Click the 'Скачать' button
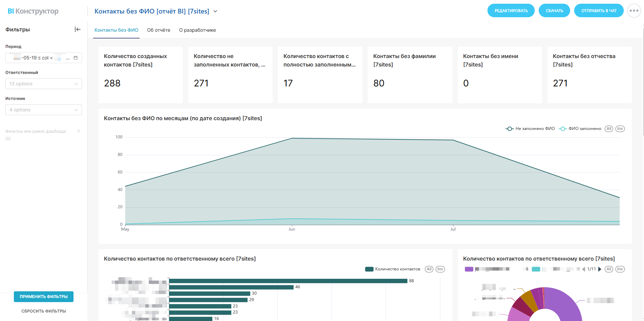The image size is (644, 321). [554, 11]
